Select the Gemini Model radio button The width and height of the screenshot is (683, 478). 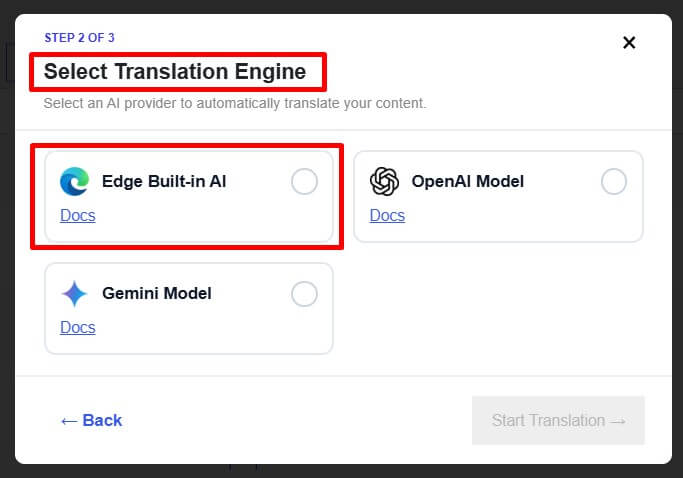[304, 294]
